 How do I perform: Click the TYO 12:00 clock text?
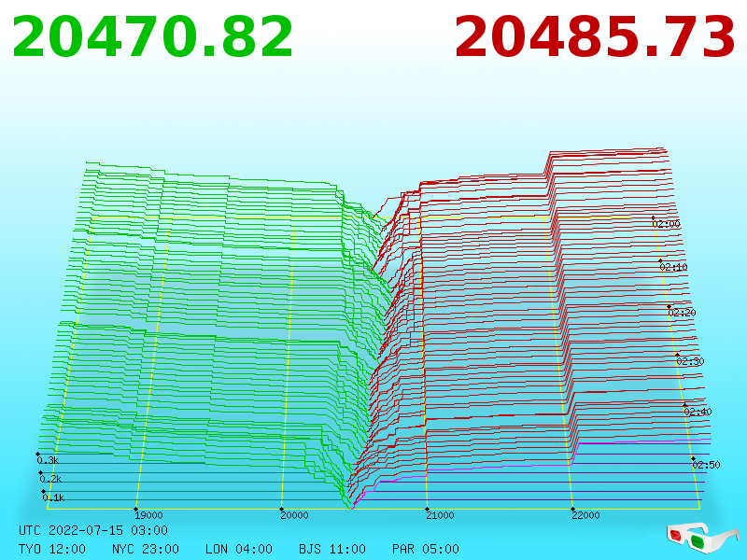[52, 549]
